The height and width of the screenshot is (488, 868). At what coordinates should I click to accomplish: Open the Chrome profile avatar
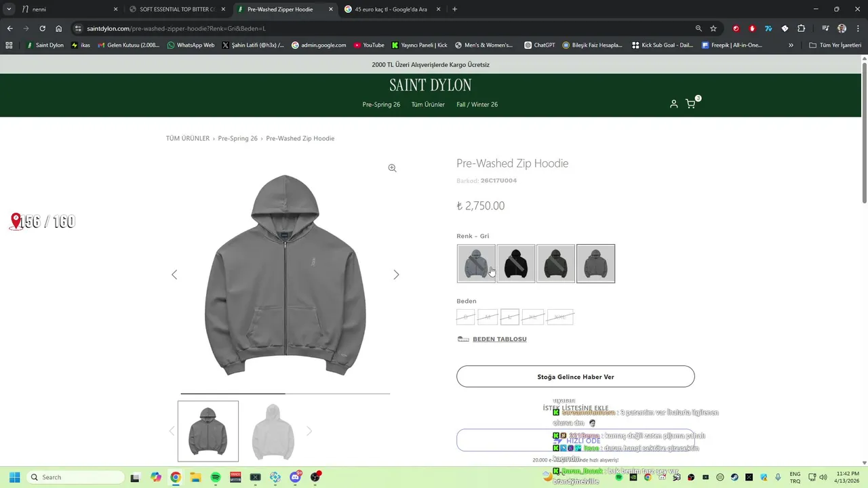pos(842,28)
